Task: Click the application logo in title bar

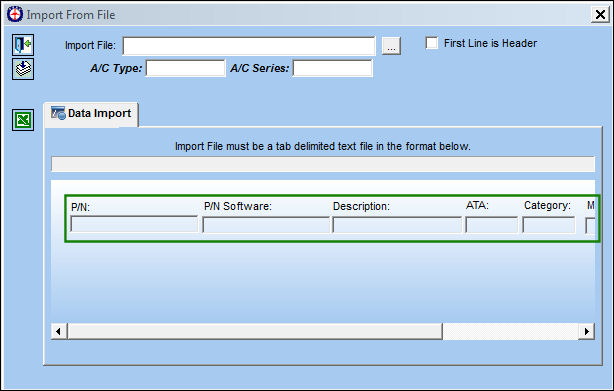Action: [15, 14]
